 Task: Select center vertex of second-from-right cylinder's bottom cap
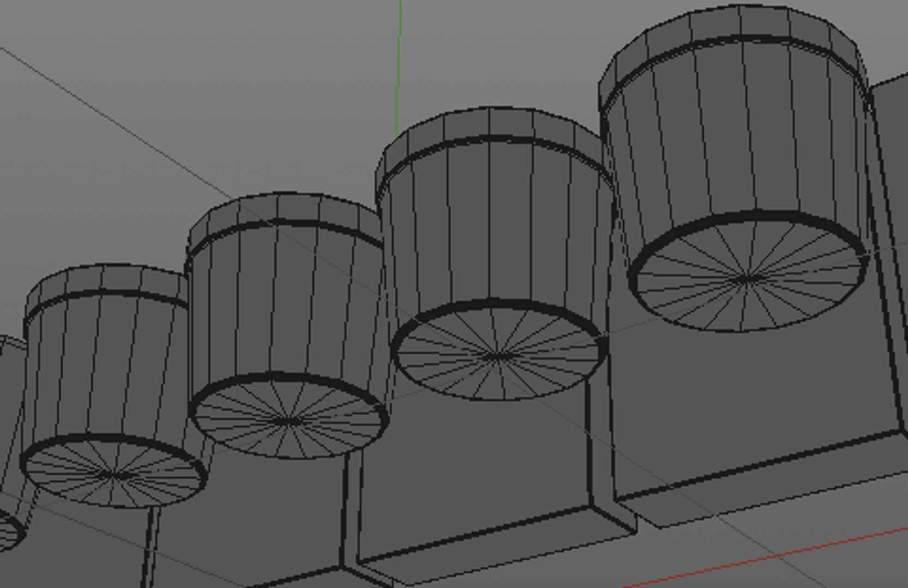pos(498,357)
